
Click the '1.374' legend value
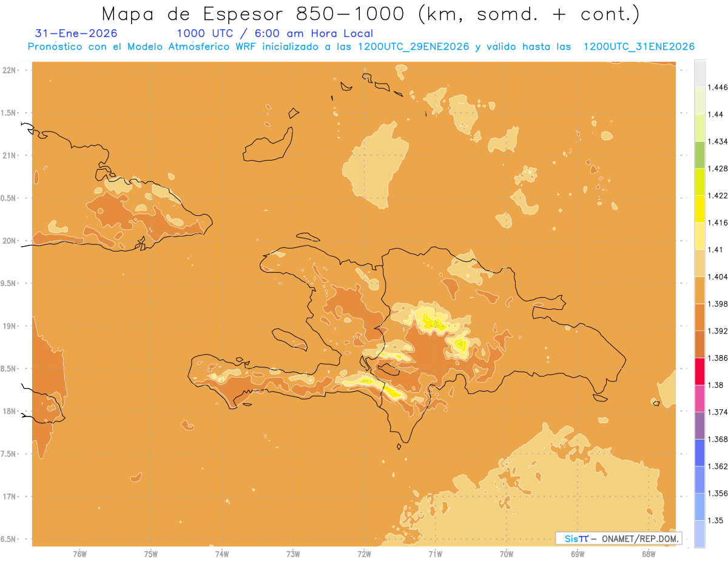point(717,412)
